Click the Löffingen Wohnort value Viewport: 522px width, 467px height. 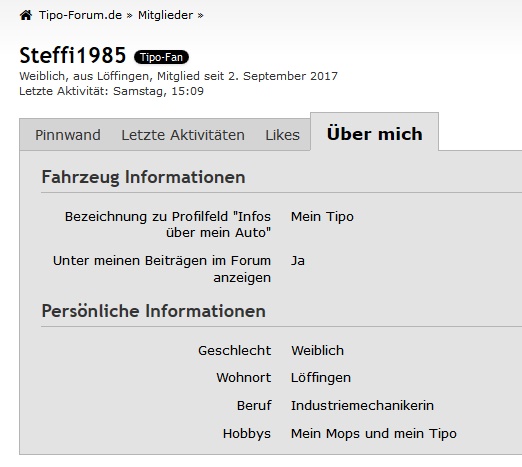321,378
